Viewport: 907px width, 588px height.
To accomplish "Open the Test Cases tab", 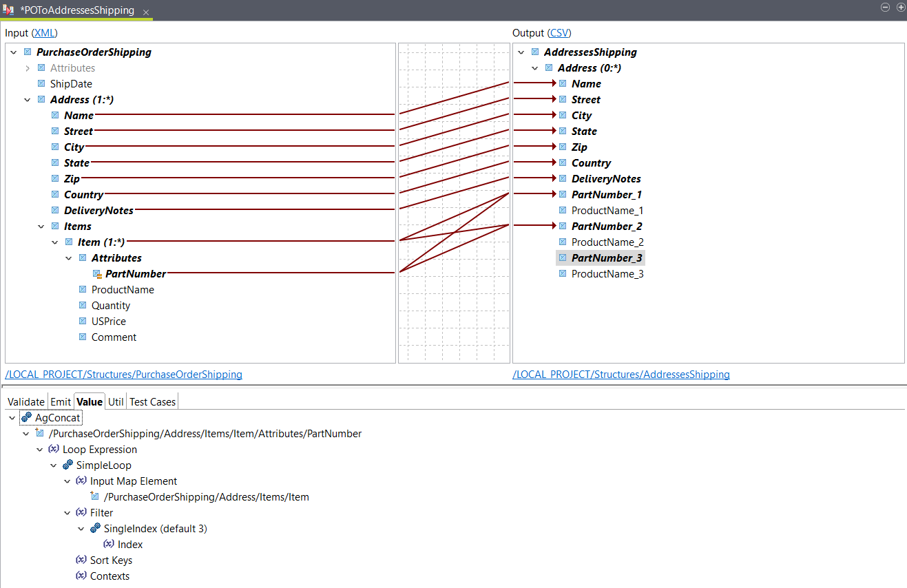I will (152, 401).
